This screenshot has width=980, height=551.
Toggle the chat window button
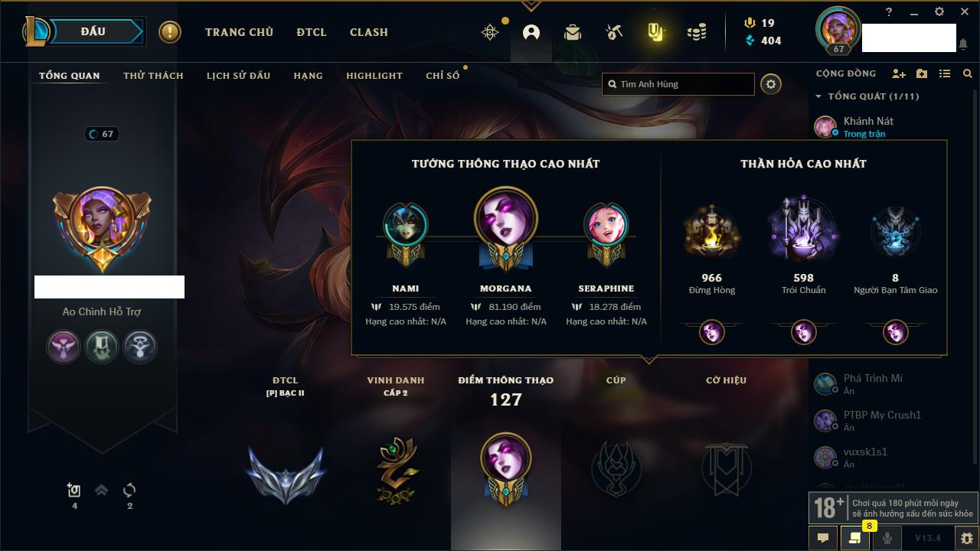823,538
